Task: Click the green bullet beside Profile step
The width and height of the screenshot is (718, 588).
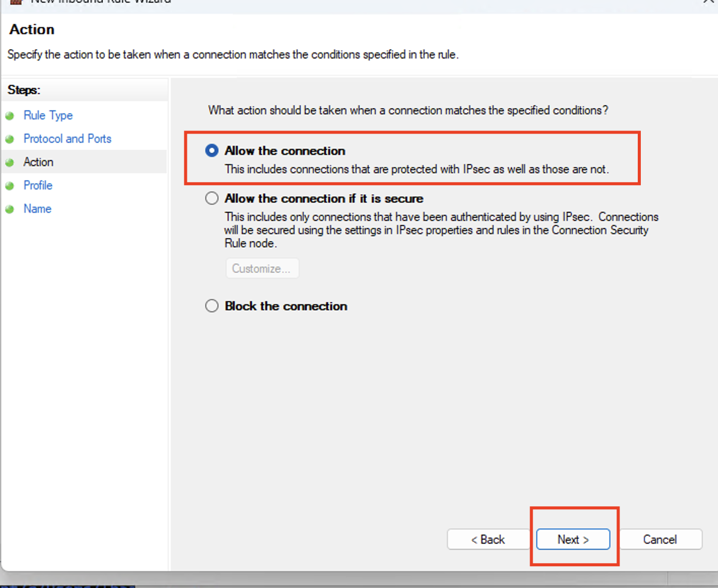Action: point(10,186)
